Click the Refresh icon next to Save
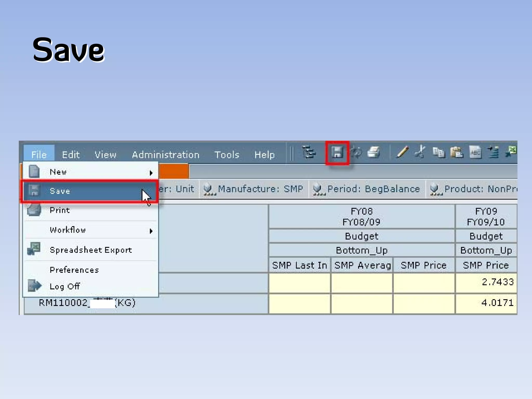Viewport: 532px width, 399px height. point(356,152)
